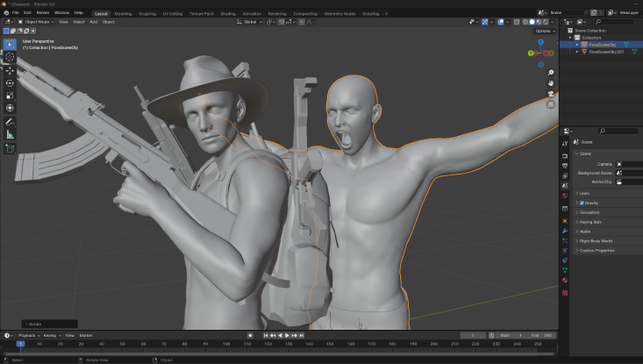Open the Render menu

click(x=43, y=13)
